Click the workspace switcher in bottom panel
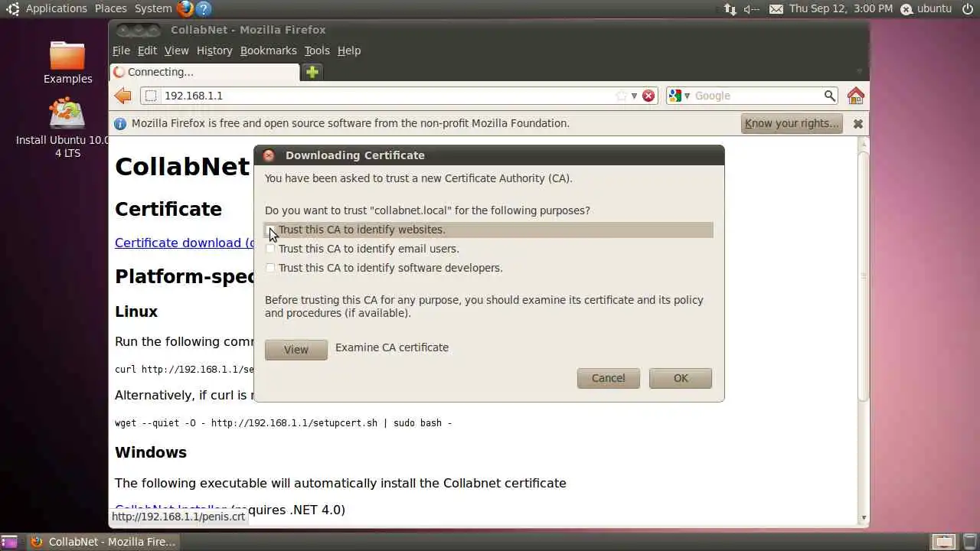The image size is (980, 551). pyautogui.click(x=944, y=542)
